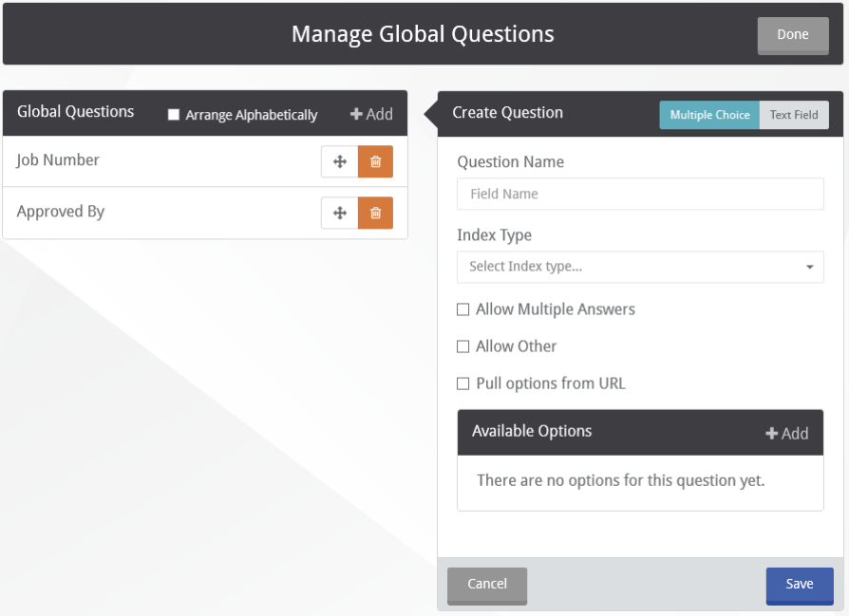Save the new question
This screenshot has height=616, width=849.
pos(800,585)
